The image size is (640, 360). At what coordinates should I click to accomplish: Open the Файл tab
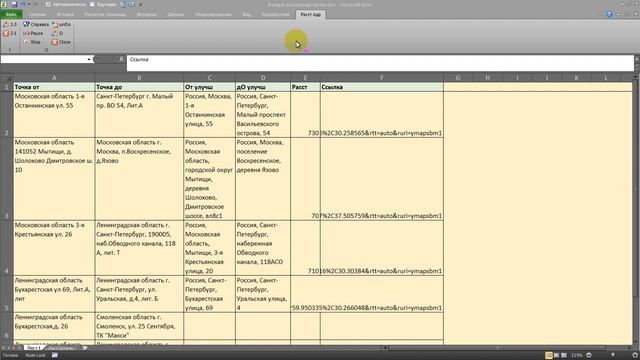coord(11,14)
